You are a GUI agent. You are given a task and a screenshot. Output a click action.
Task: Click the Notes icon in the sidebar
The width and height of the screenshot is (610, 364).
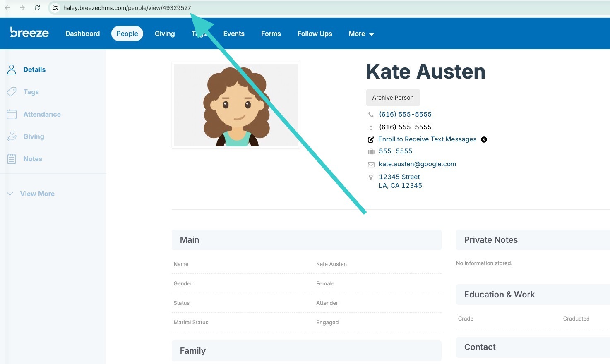(x=12, y=159)
